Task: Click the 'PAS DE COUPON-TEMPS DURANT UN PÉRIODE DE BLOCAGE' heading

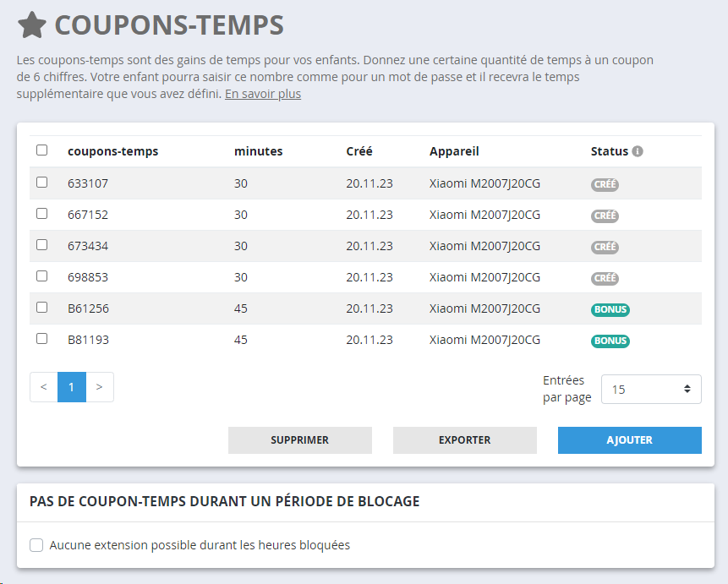Action: click(225, 501)
